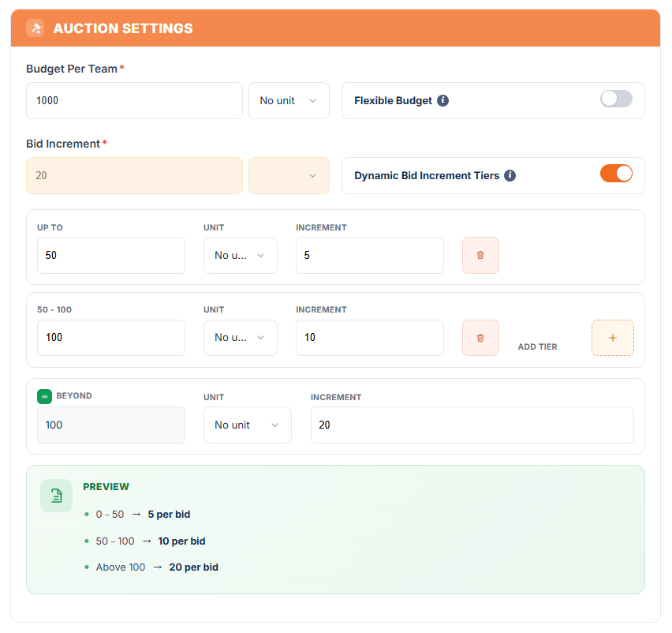Open unit dropdown for 50 - 100 tier
Viewport: 672px width, 633px height.
pos(241,338)
